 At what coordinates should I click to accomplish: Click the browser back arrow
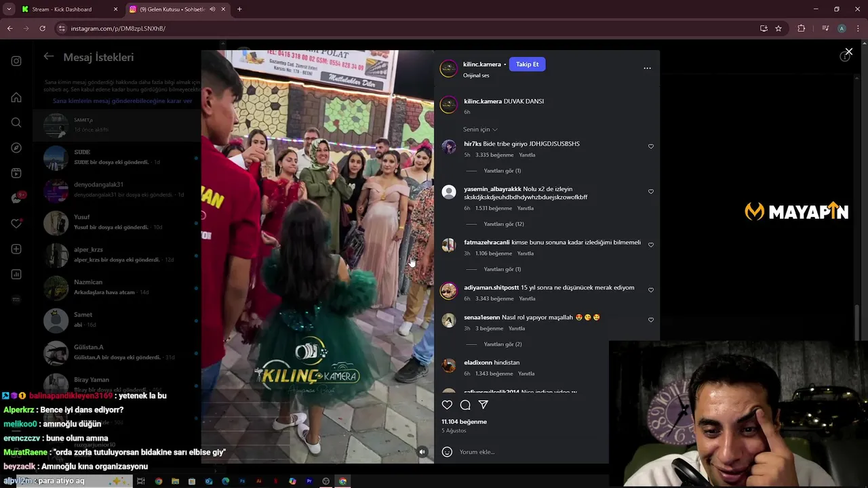click(x=10, y=28)
